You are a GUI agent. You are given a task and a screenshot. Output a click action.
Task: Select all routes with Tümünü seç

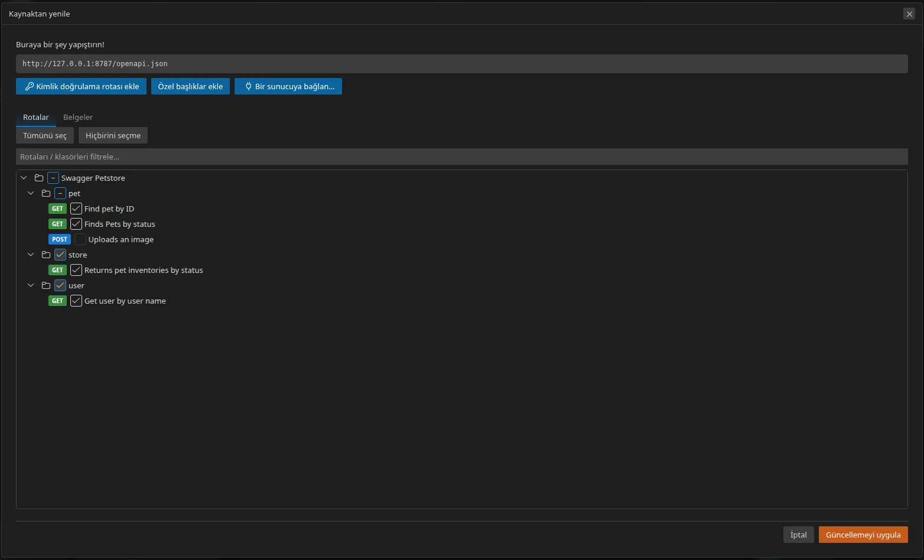click(x=45, y=135)
